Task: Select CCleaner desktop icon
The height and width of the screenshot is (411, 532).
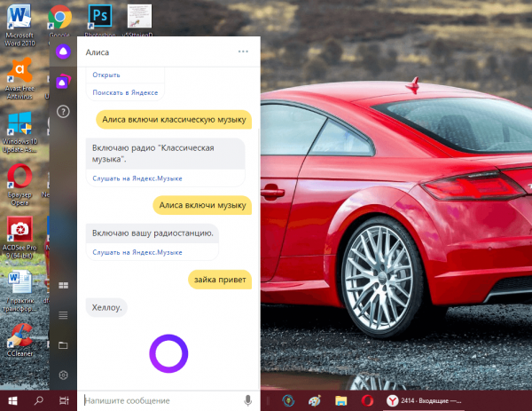Action: click(x=20, y=340)
